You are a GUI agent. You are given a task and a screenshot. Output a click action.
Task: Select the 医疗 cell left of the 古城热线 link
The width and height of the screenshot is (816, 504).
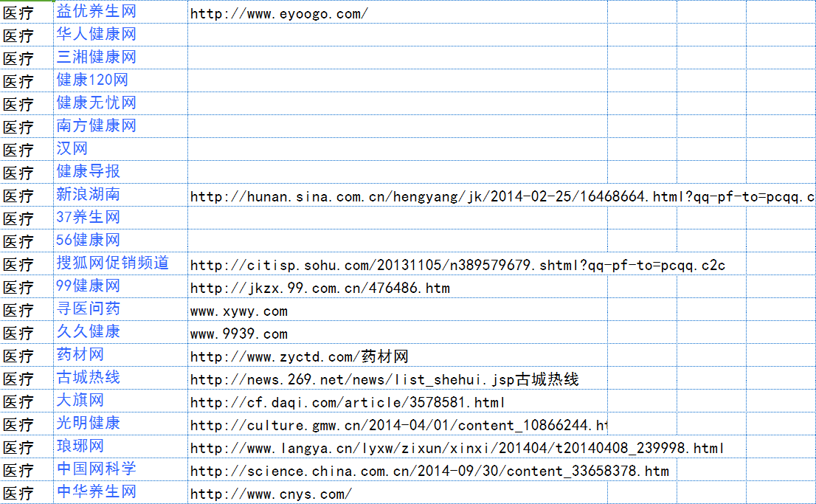(27, 378)
